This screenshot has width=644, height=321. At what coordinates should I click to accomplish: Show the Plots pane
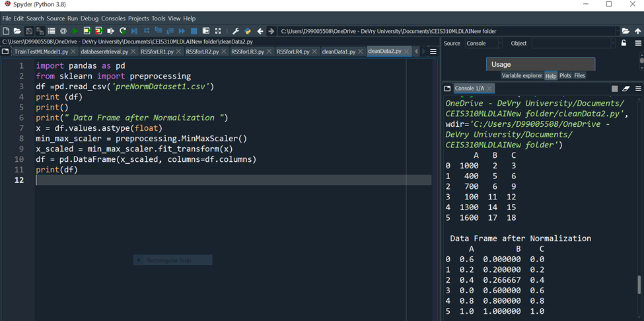[565, 76]
